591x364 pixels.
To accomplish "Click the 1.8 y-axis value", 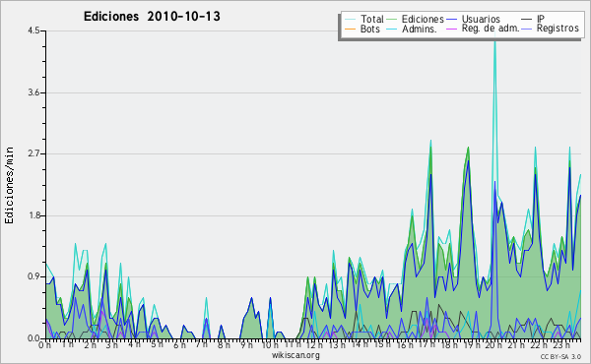I will tap(33, 215).
